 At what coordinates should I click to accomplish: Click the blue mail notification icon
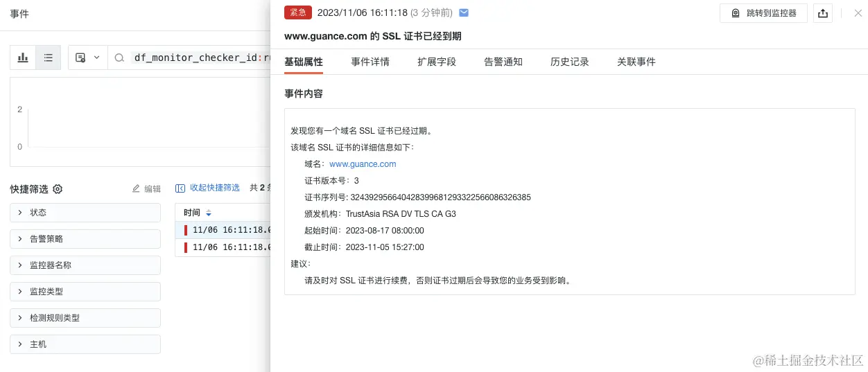[x=464, y=12]
